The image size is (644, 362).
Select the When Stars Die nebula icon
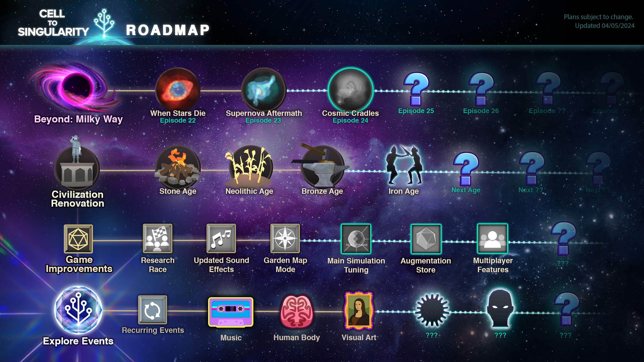tap(178, 89)
